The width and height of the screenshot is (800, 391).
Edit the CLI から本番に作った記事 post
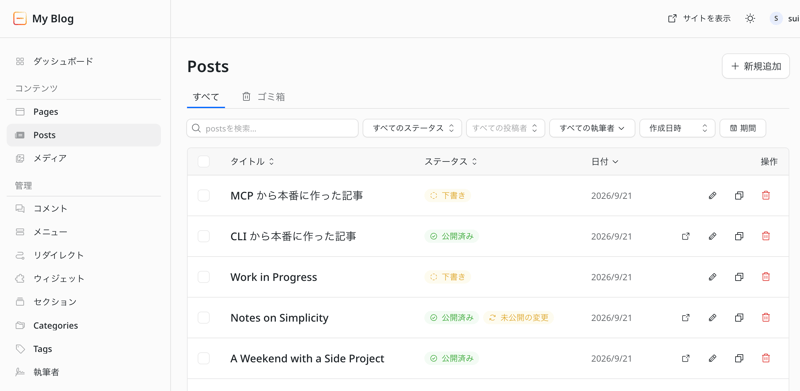pyautogui.click(x=713, y=236)
